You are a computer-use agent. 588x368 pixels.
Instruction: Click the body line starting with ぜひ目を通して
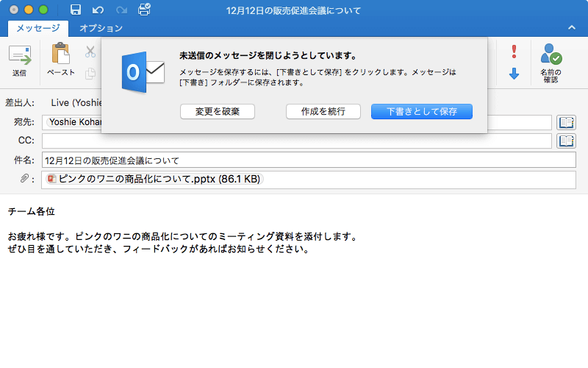pos(158,249)
